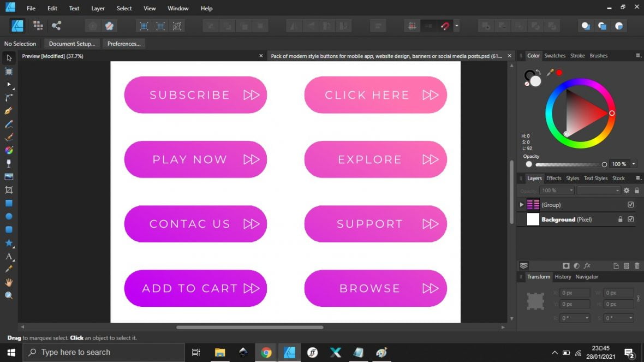The image size is (644, 362).
Task: Activate the Node tool
Action: pos(9,85)
